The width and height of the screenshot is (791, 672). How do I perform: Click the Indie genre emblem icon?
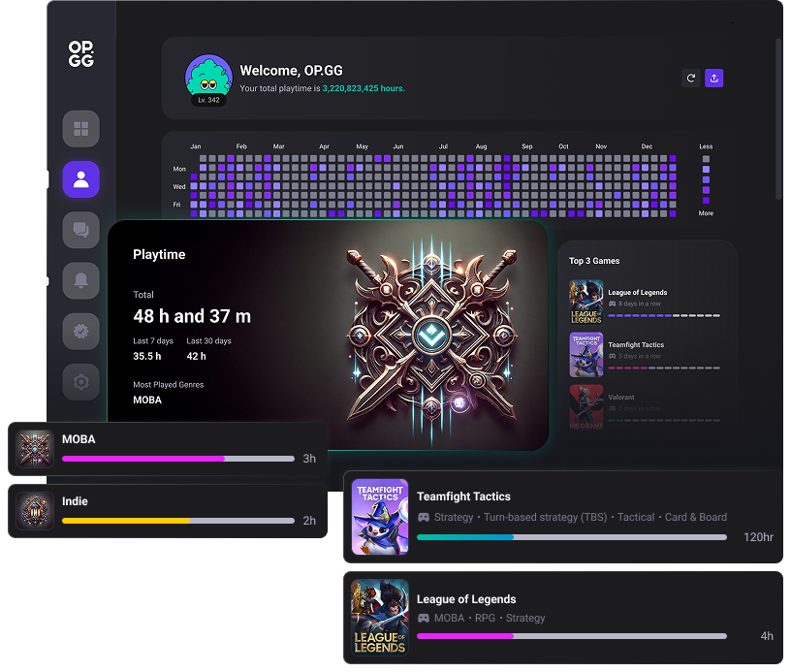point(35,511)
